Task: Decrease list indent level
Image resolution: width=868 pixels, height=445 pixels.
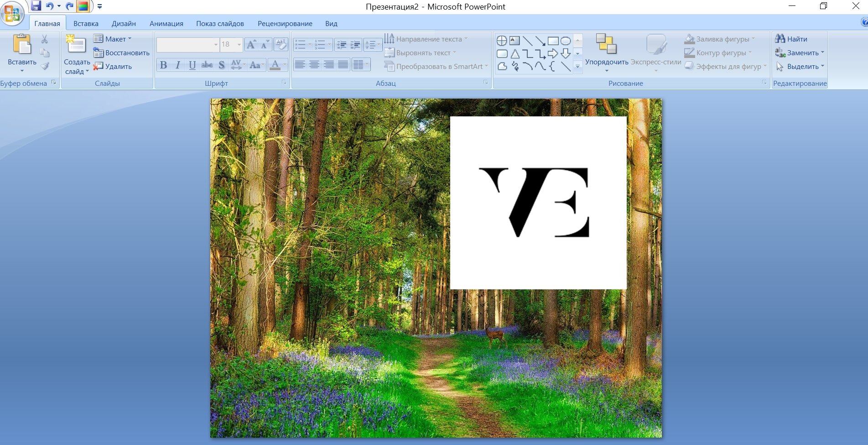Action: (x=341, y=44)
